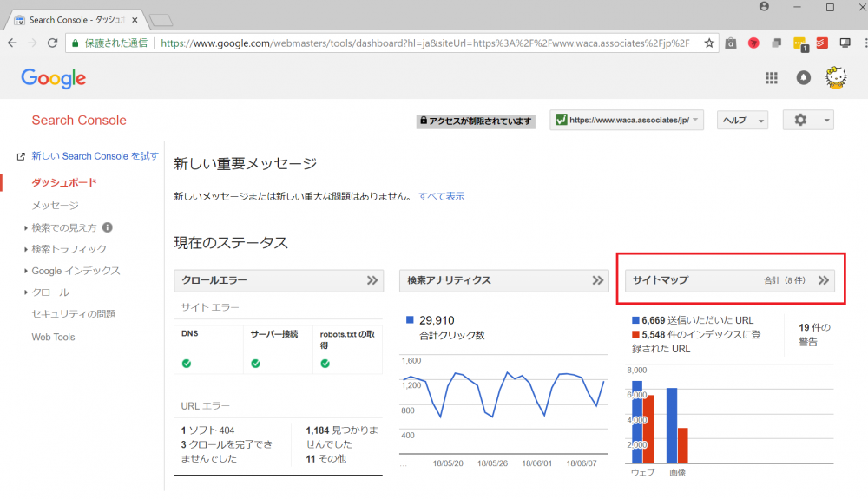
Task: Click the blue 送信いただいた URL legend swatch
Action: (x=635, y=320)
